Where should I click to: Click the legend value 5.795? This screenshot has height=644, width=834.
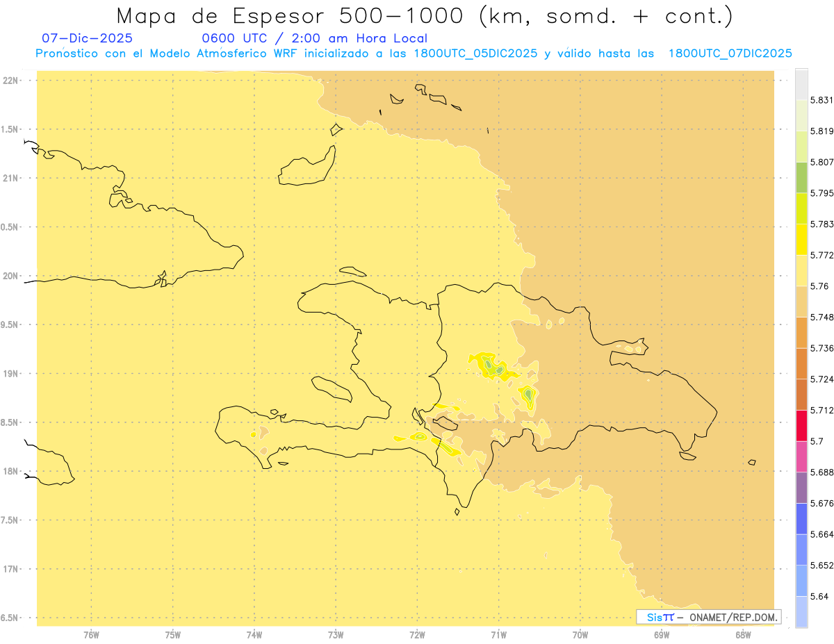click(x=821, y=193)
